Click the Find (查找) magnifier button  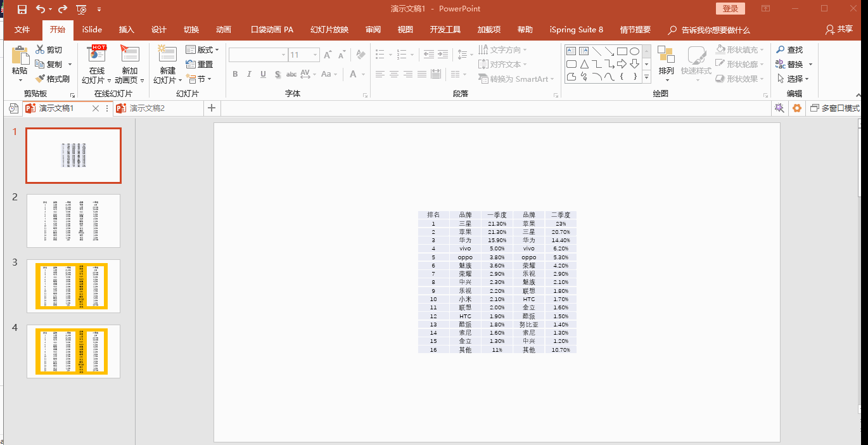(x=789, y=49)
